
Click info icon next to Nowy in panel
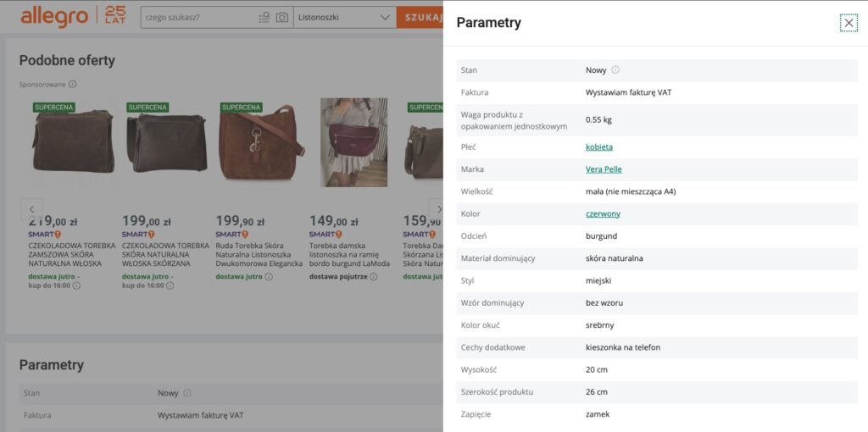pyautogui.click(x=615, y=70)
